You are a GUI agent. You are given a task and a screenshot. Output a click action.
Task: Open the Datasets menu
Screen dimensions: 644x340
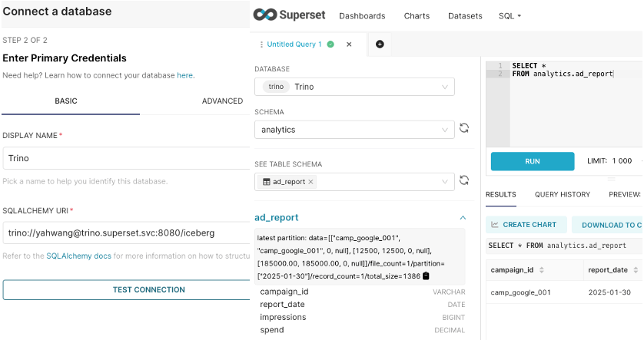coord(466,16)
